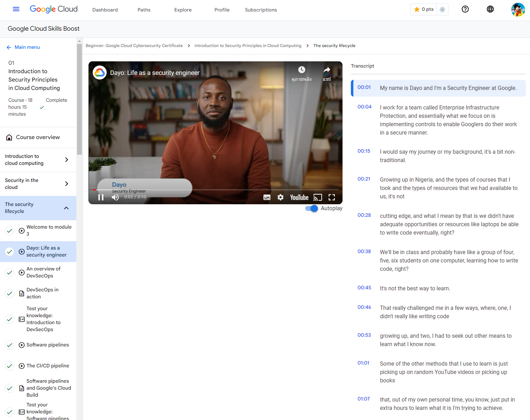530x420 pixels.
Task: Disable the Autoplay toggle
Action: (312, 208)
